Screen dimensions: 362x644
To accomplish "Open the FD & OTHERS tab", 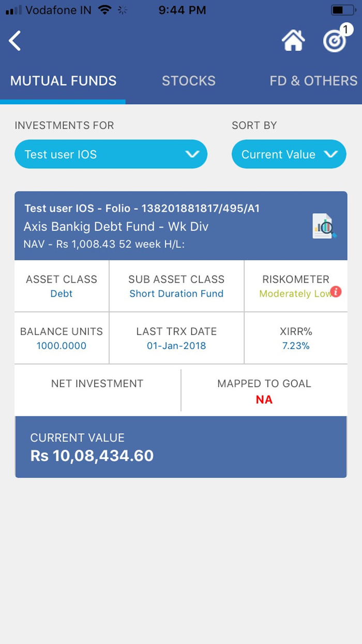I will (313, 81).
